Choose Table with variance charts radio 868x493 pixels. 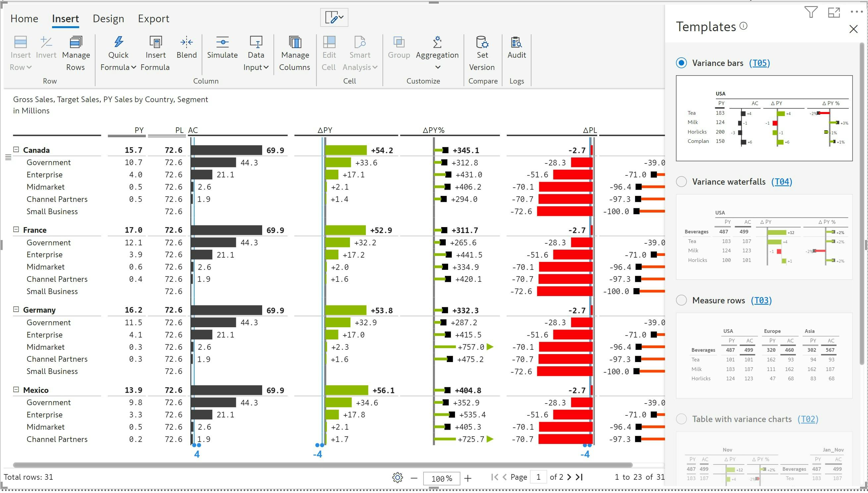click(681, 419)
